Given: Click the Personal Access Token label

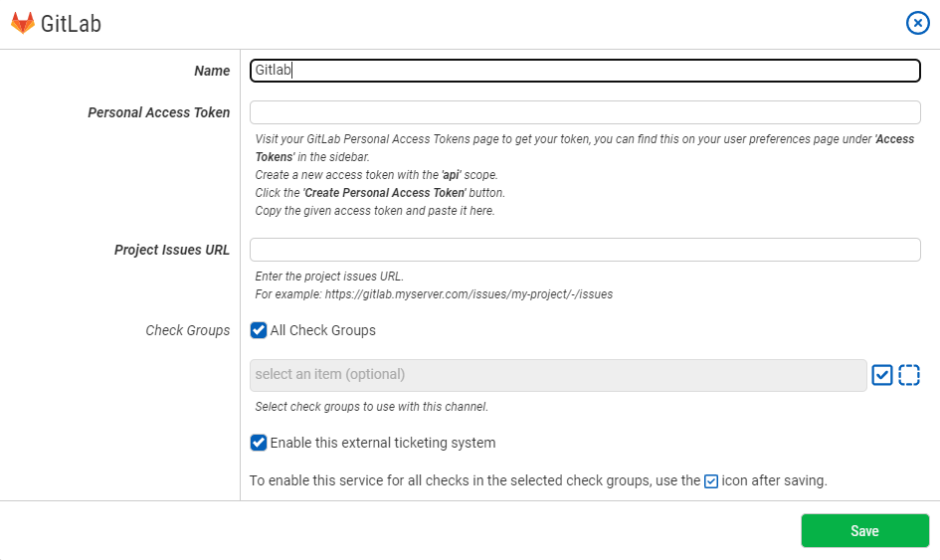Looking at the screenshot, I should pos(159,112).
